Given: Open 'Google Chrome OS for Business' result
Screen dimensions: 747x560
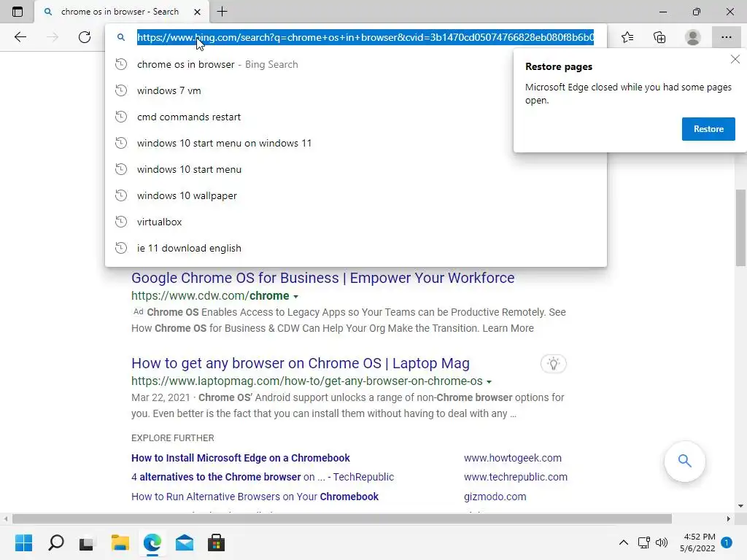Looking at the screenshot, I should 323,278.
